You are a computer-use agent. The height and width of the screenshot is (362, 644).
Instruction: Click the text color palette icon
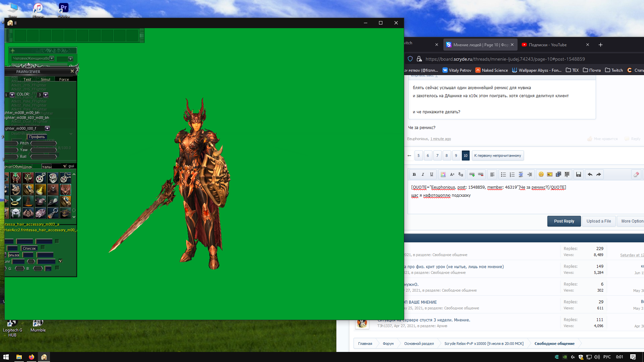pos(443,174)
